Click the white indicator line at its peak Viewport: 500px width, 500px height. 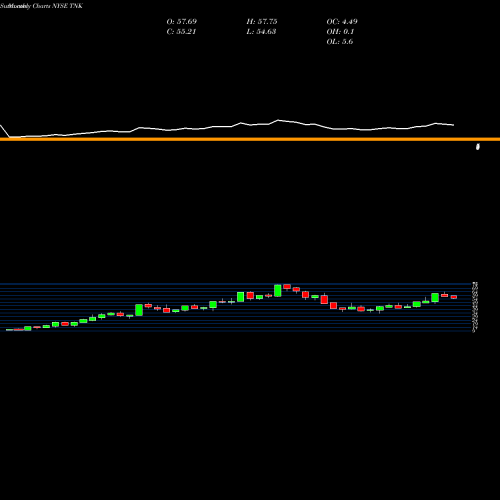pyautogui.click(x=278, y=120)
